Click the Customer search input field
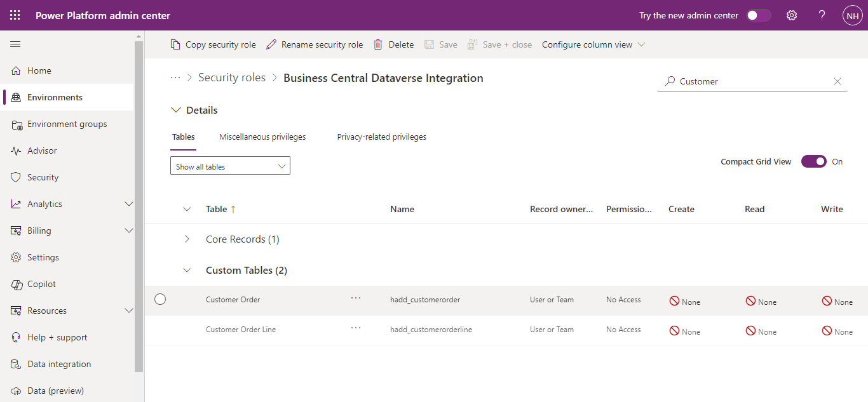 click(750, 81)
